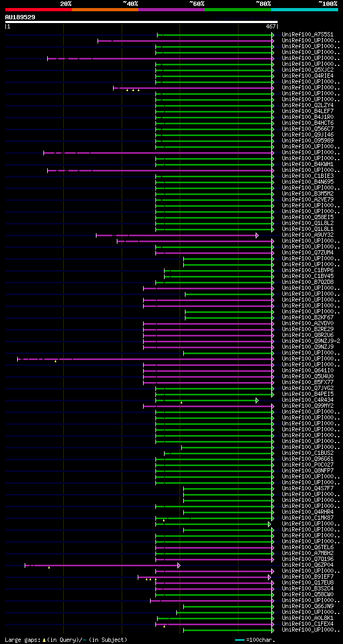343x644 pixels.
Task: Select the UniRef100_B2RE29 label
Action: coord(308,329)
